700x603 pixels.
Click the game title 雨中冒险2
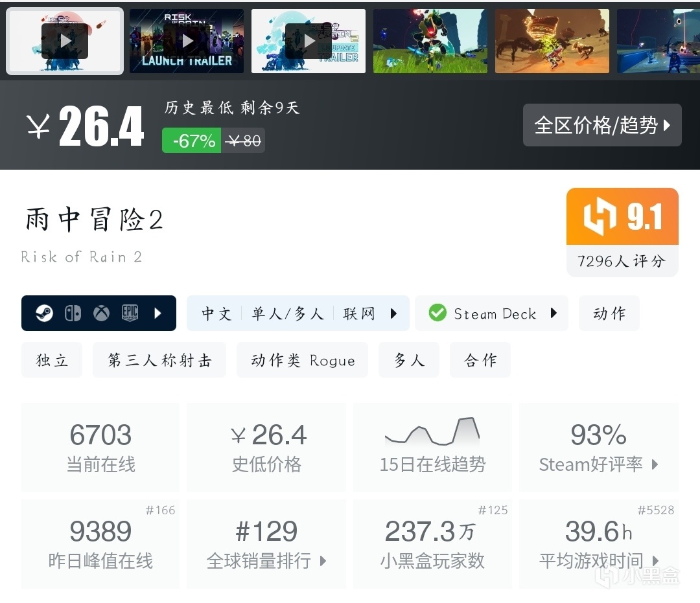[x=94, y=220]
